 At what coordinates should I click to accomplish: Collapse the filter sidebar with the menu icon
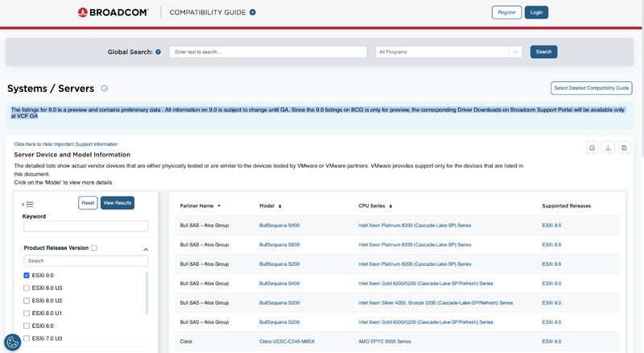(28, 204)
